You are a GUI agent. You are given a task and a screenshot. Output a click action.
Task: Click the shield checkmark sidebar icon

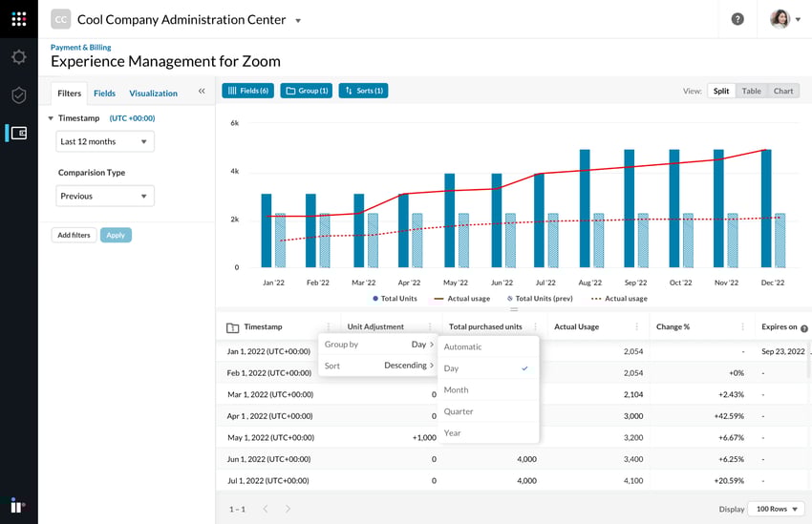click(18, 95)
